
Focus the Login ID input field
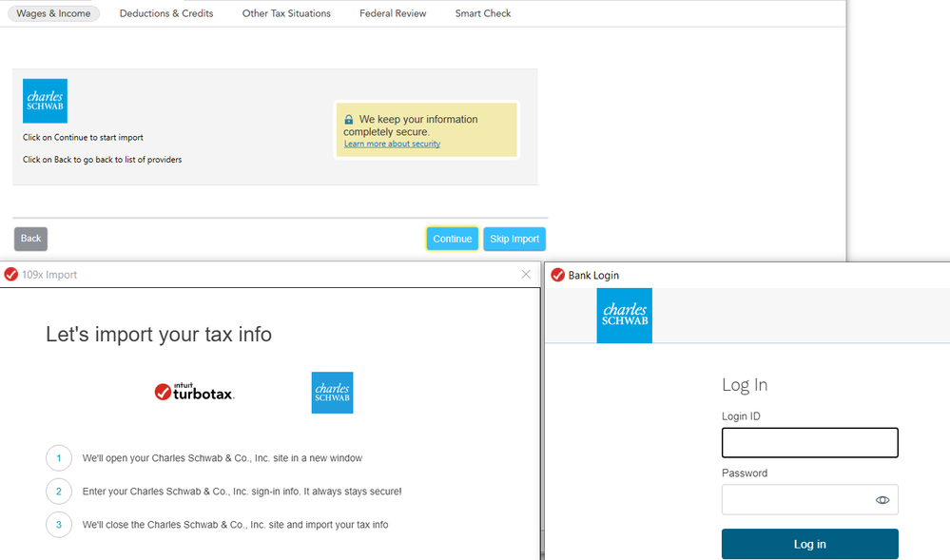[810, 442]
